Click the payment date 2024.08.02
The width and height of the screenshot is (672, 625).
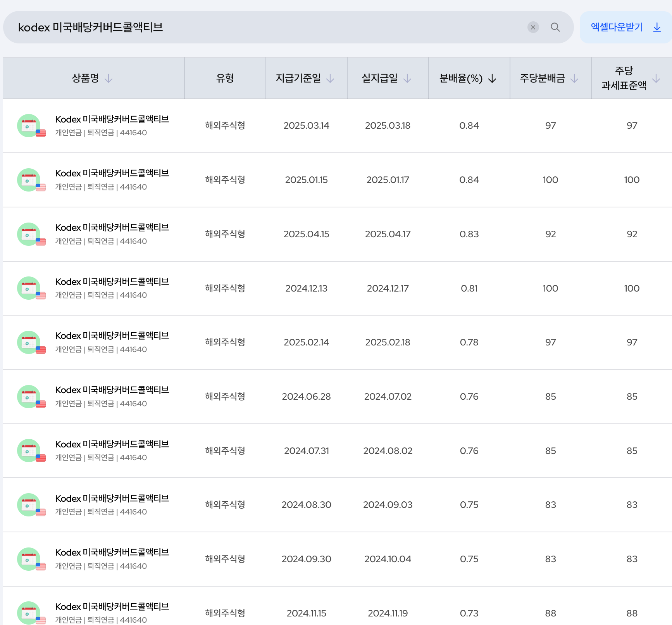point(388,451)
